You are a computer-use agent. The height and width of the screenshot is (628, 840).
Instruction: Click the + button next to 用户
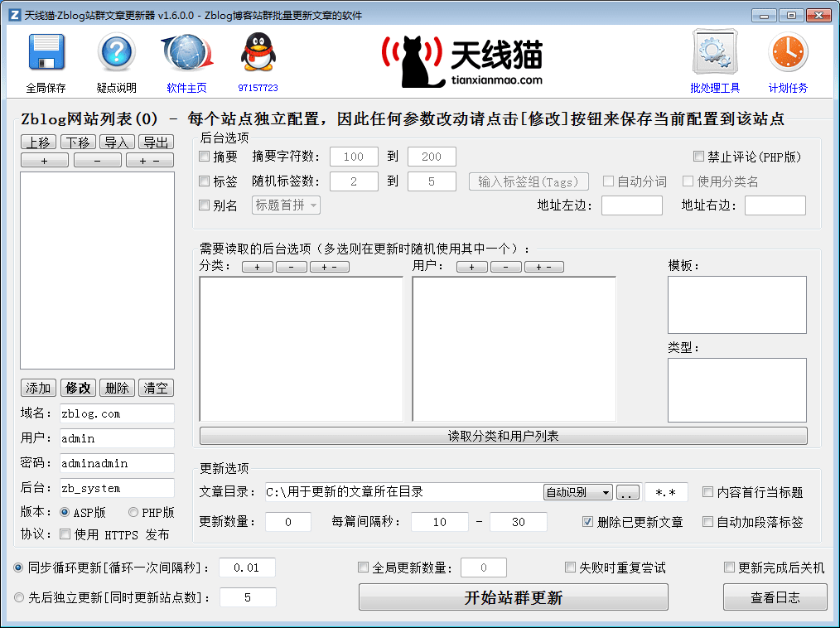click(x=471, y=267)
